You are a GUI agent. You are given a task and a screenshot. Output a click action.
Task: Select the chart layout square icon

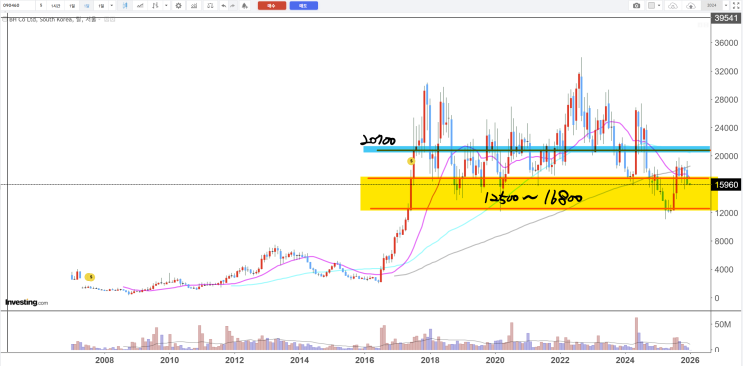652,6
